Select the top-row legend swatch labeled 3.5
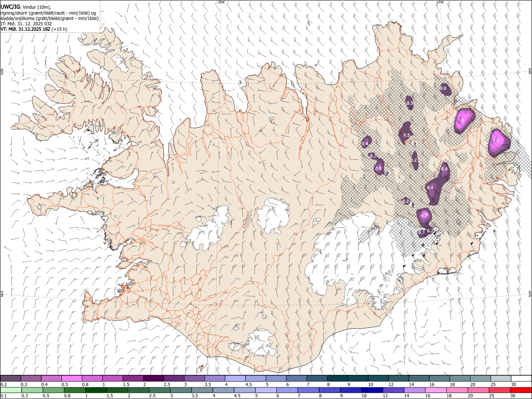The width and height of the screenshot is (532, 399). click(x=214, y=378)
